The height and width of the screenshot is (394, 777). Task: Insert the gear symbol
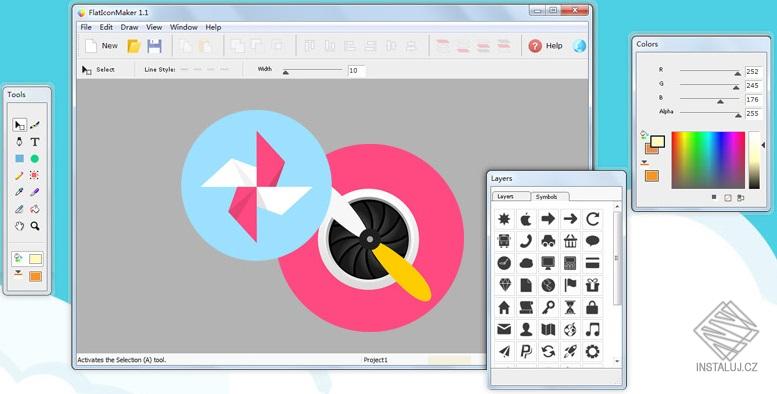point(592,352)
